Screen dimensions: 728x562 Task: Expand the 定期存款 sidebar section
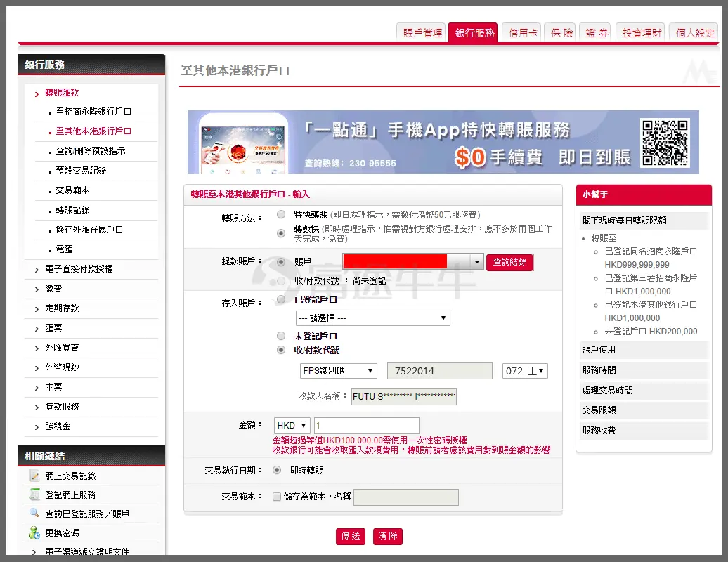click(62, 308)
